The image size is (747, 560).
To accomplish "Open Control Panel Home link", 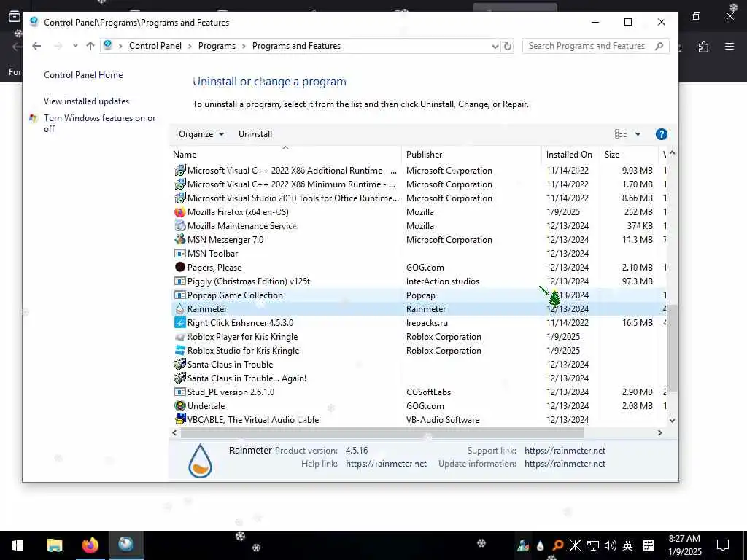I will [83, 75].
